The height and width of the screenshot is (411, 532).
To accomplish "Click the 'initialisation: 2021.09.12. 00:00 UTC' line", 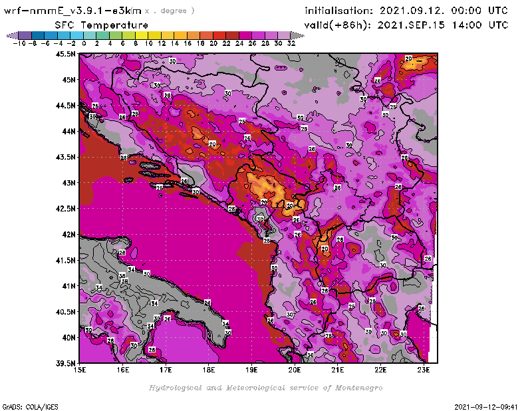I will (406, 11).
